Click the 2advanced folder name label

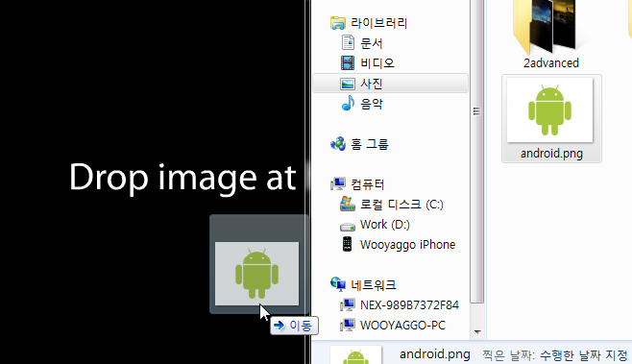tap(551, 62)
